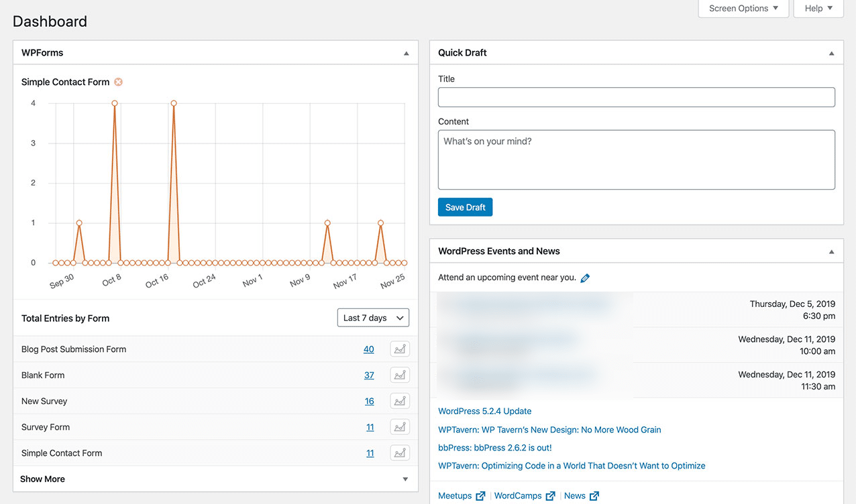Click the Title input field in Quick Draft
Image resolution: width=856 pixels, height=504 pixels.
636,97
